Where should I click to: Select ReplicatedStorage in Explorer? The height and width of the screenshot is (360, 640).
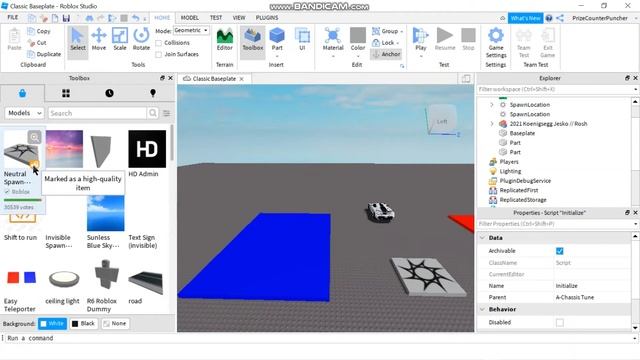click(522, 200)
